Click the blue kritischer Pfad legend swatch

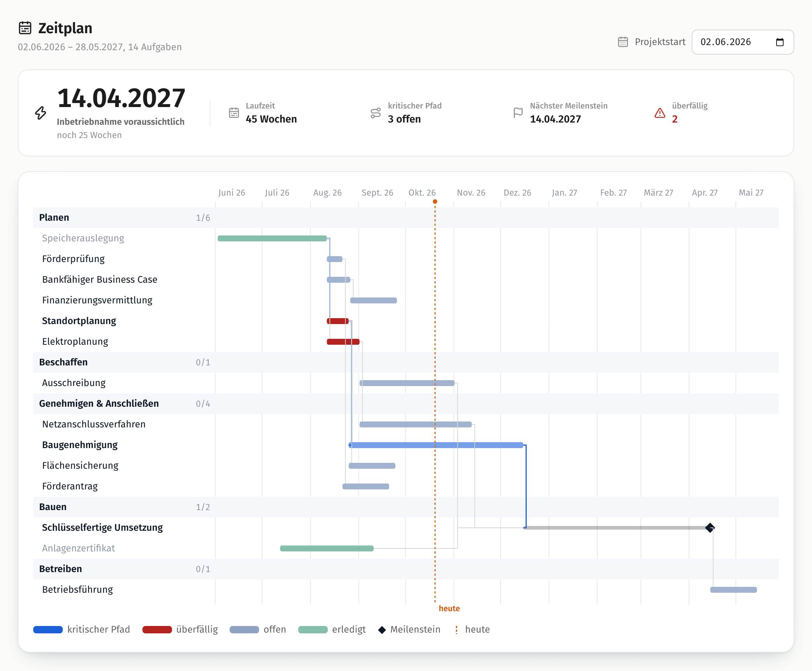coord(48,630)
